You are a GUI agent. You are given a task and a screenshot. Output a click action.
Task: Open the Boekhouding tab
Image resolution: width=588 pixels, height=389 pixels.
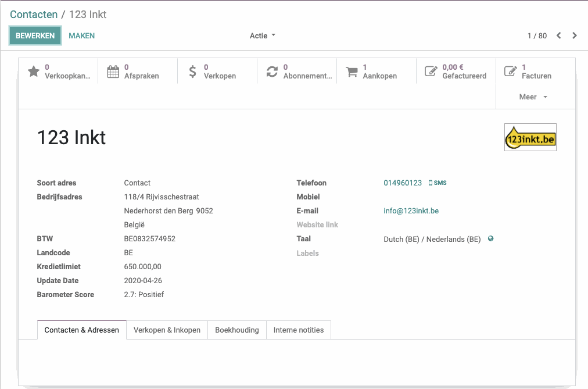point(237,330)
